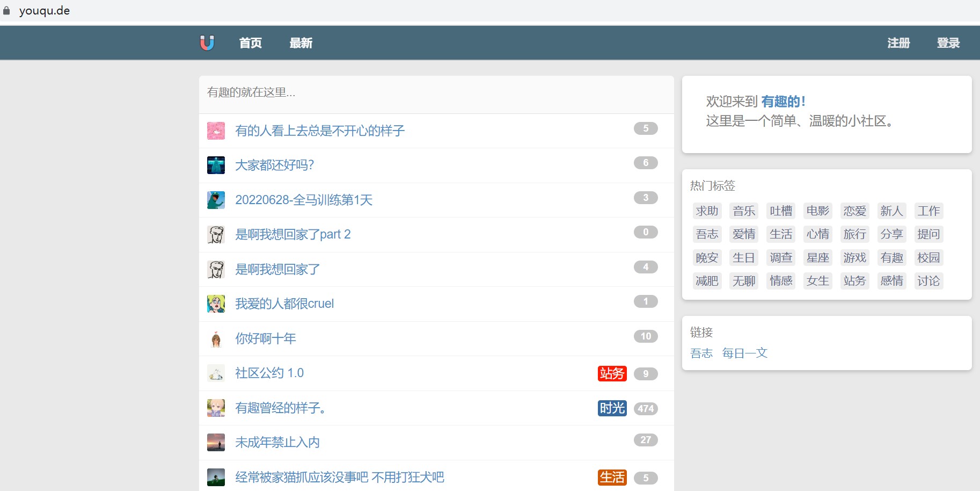The image size is (980, 491).
Task: Open the 每日一文 external link
Action: click(744, 353)
